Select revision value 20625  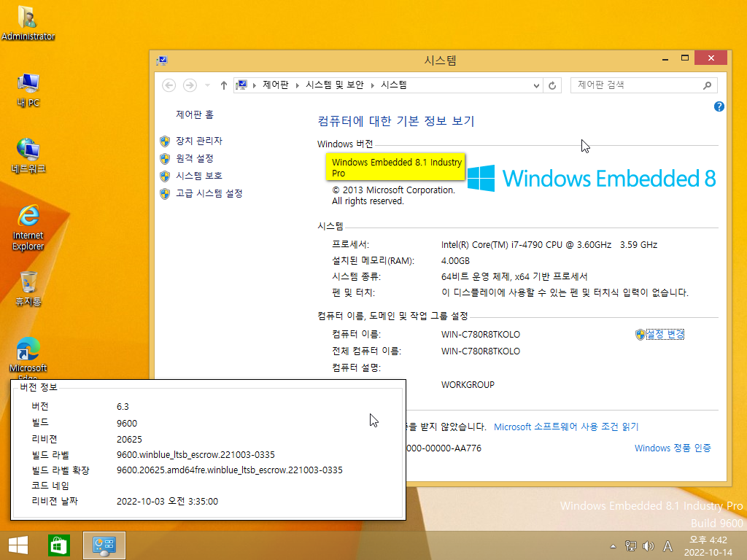click(x=129, y=439)
